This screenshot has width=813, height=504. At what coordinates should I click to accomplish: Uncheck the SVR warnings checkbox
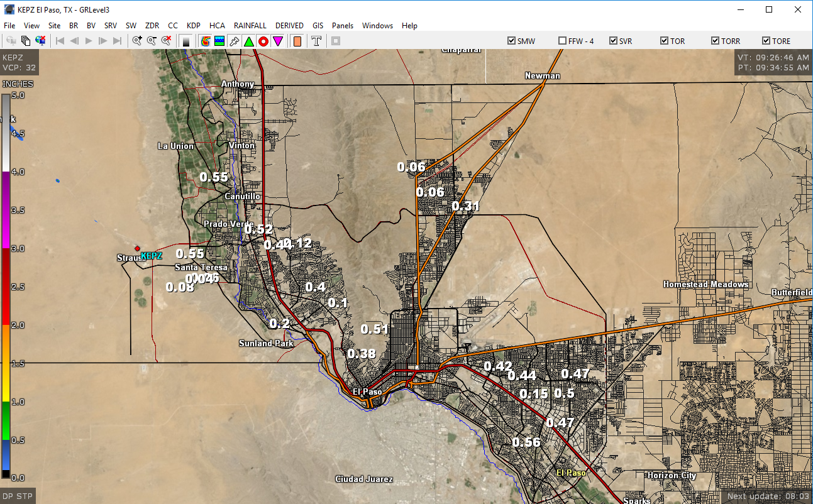click(613, 41)
